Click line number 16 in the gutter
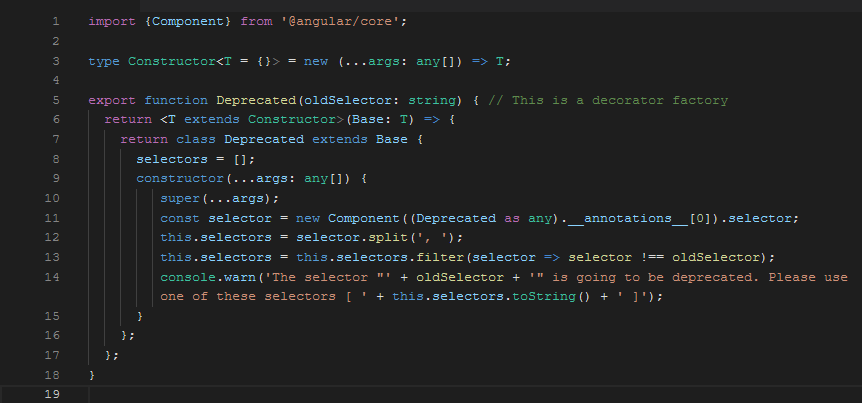862x403 pixels. coord(52,335)
